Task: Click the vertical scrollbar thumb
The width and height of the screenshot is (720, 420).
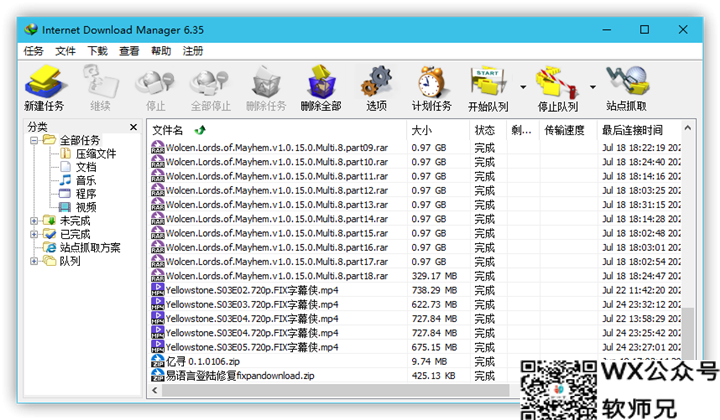Action: [x=687, y=333]
